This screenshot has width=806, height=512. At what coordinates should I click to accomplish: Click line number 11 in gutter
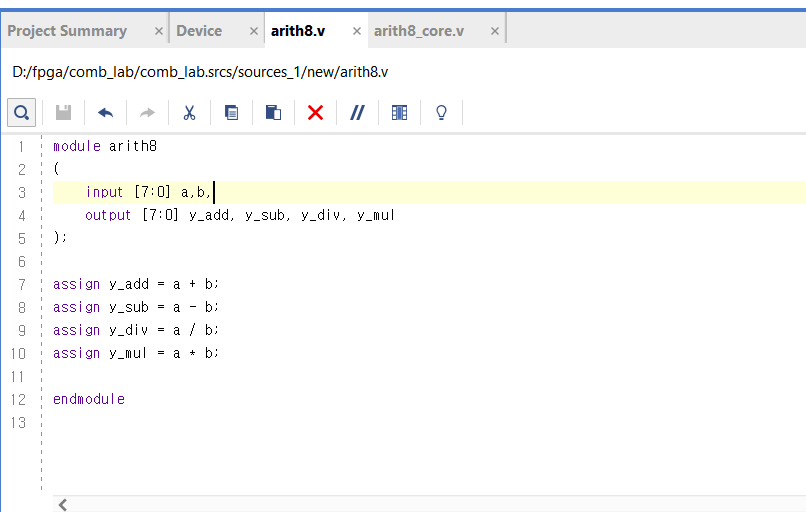point(17,377)
